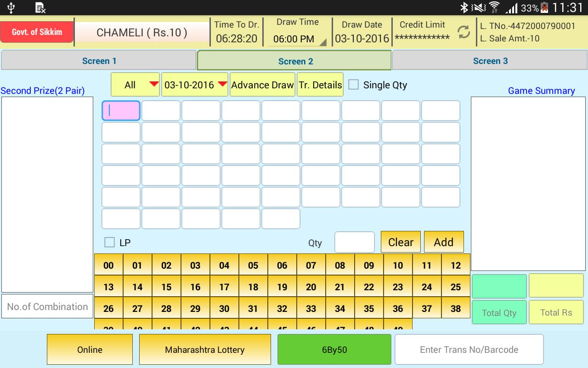The height and width of the screenshot is (368, 588).
Task: Tap the Bluetooth status icon
Action: click(x=464, y=7)
